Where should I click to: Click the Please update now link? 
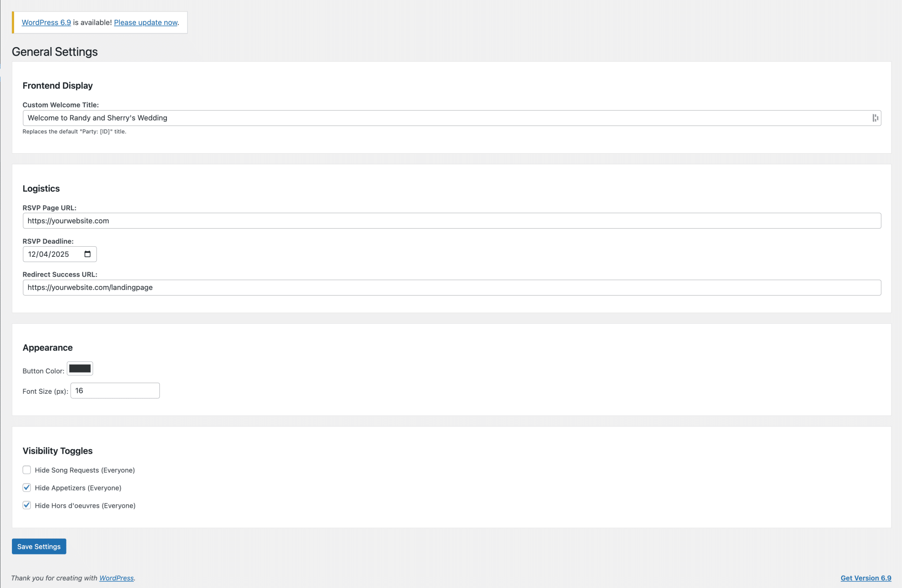146,22
